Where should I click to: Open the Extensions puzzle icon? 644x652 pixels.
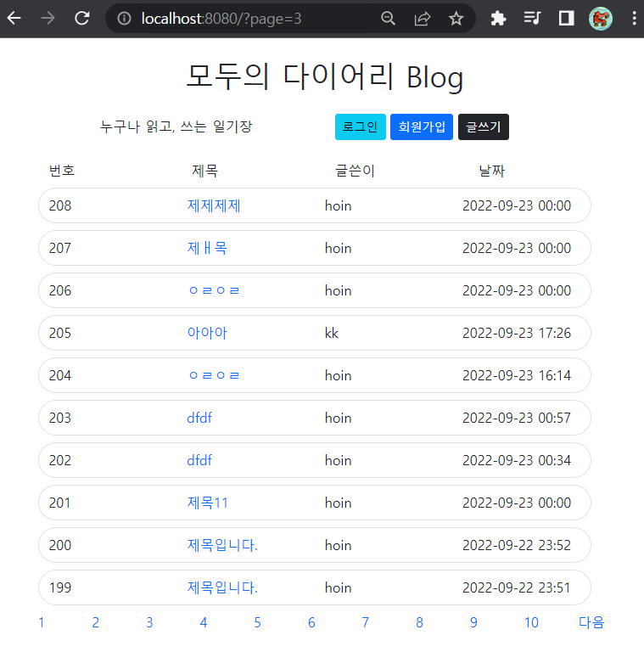[x=498, y=19]
